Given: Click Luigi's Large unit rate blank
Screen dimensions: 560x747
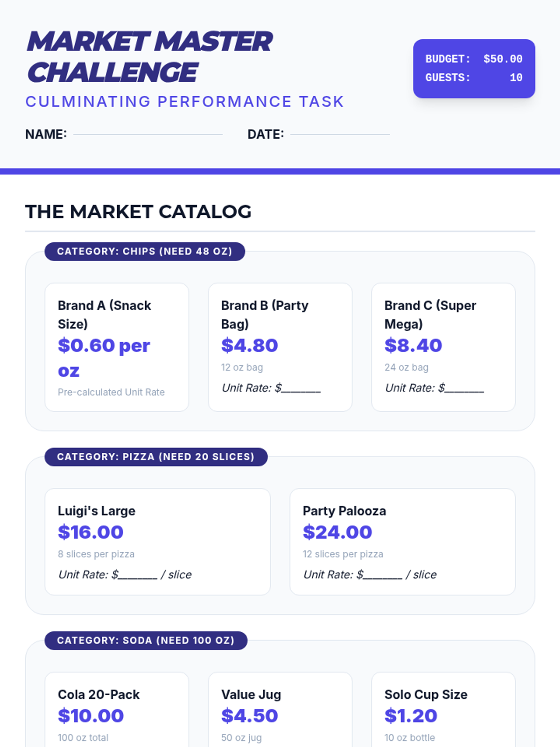Looking at the screenshot, I should [138, 575].
